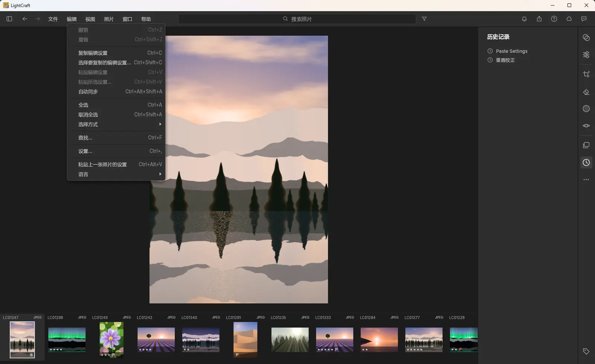Open the keyword tag icon
Image resolution: width=595 pixels, height=364 pixels.
click(586, 351)
